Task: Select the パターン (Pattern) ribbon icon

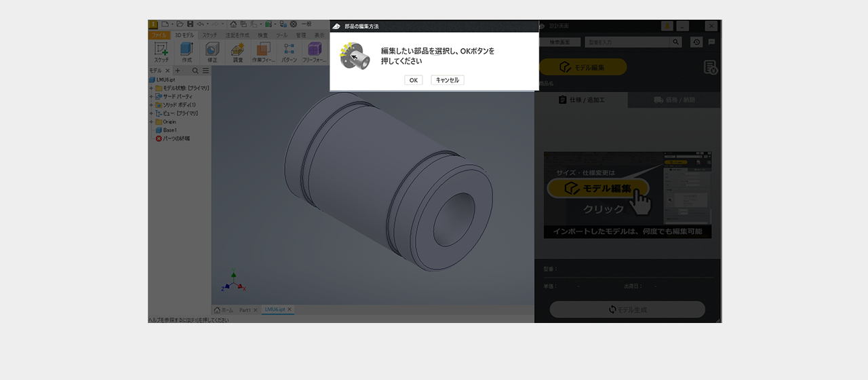Action: coord(289,50)
